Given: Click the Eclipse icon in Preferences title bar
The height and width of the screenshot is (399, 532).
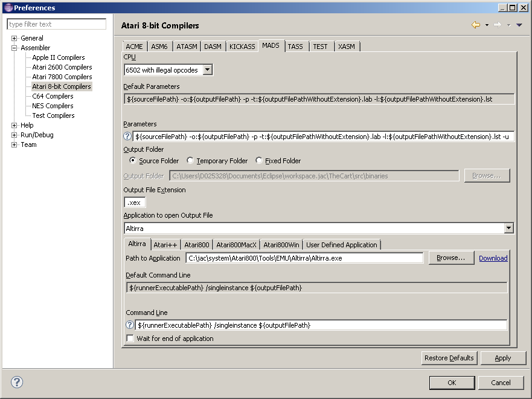Looking at the screenshot, I should (x=8, y=7).
